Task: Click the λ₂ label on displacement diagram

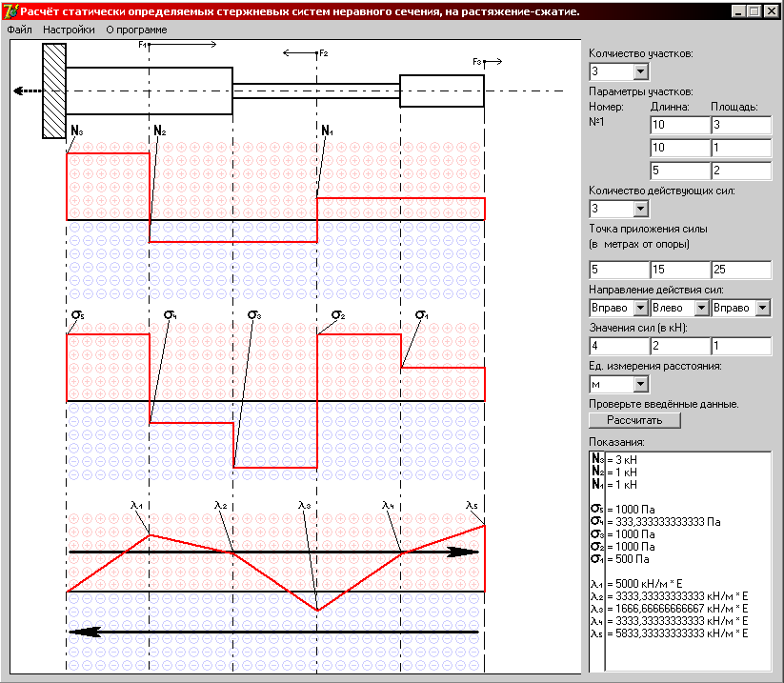Action: pyautogui.click(x=220, y=506)
